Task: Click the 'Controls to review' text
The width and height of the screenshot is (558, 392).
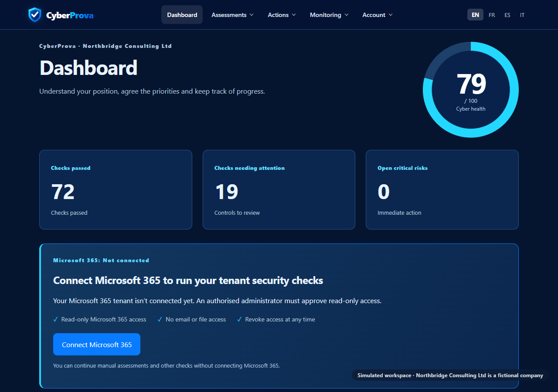Action: (x=237, y=213)
